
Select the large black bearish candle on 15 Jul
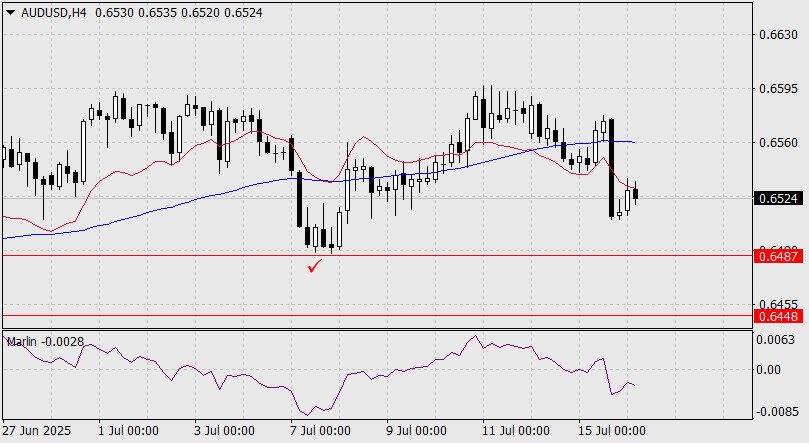pyautogui.click(x=611, y=168)
